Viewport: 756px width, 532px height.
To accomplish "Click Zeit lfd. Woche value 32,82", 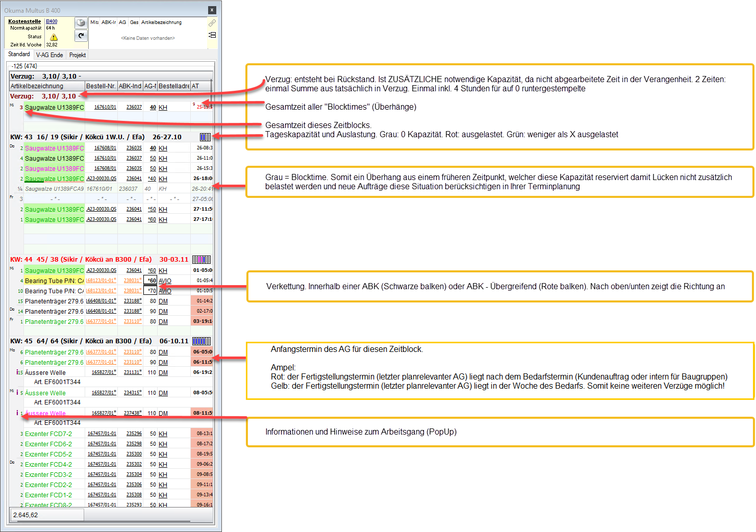I will coord(52,45).
